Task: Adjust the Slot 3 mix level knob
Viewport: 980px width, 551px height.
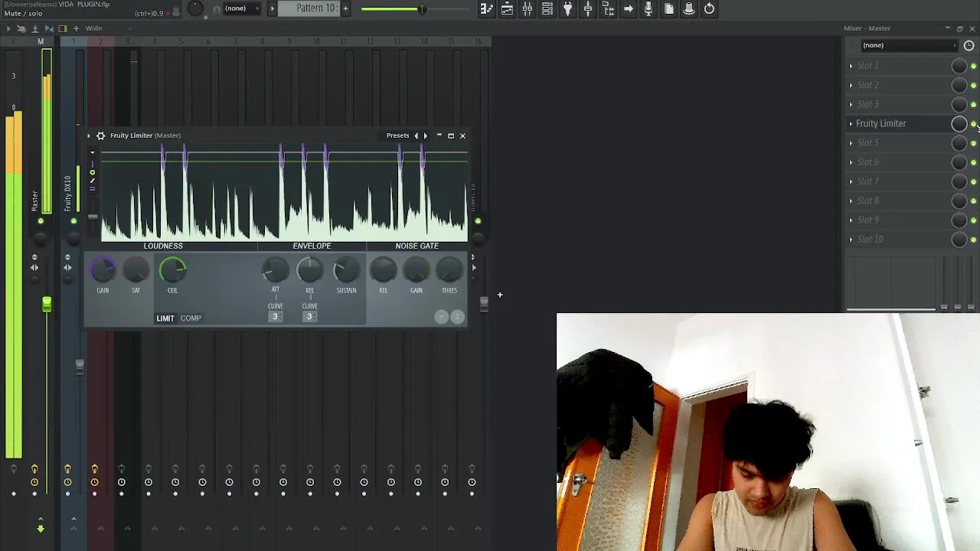Action: click(x=959, y=104)
